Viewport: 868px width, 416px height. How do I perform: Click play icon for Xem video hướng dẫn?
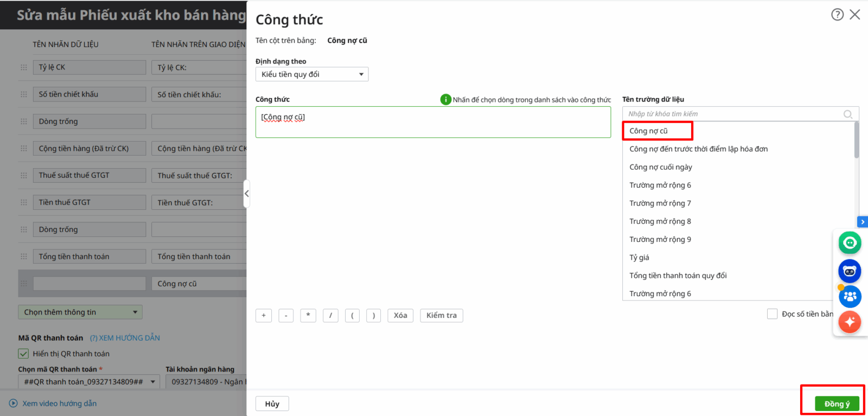(13, 404)
